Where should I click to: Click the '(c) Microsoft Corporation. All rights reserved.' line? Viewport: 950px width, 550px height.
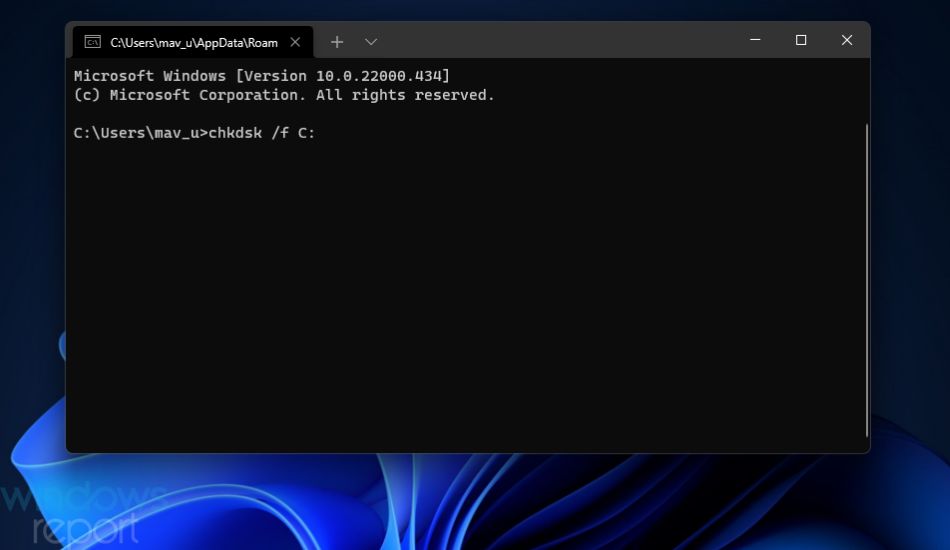point(284,95)
